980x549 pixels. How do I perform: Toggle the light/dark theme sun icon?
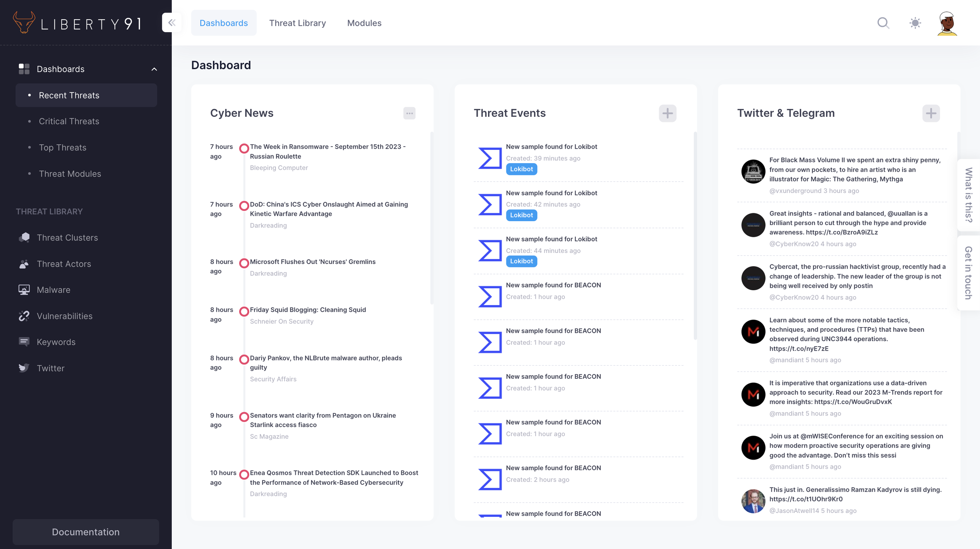(x=915, y=23)
